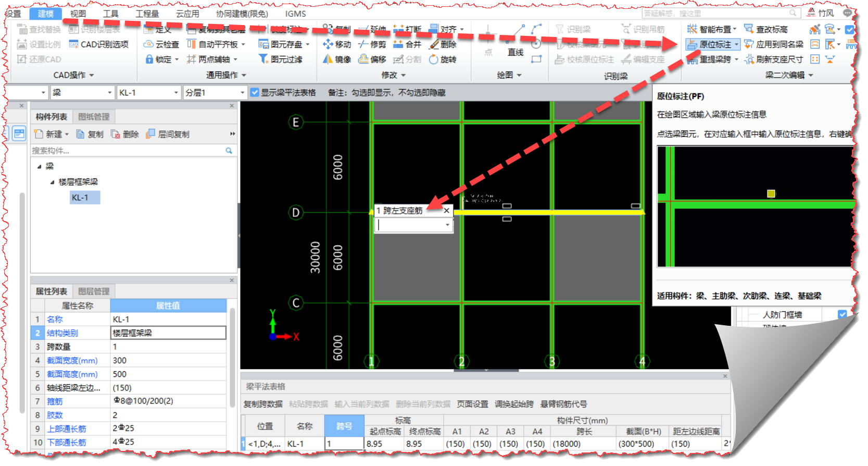
Task: Select the 修剪 trim tool
Action: pos(372,44)
